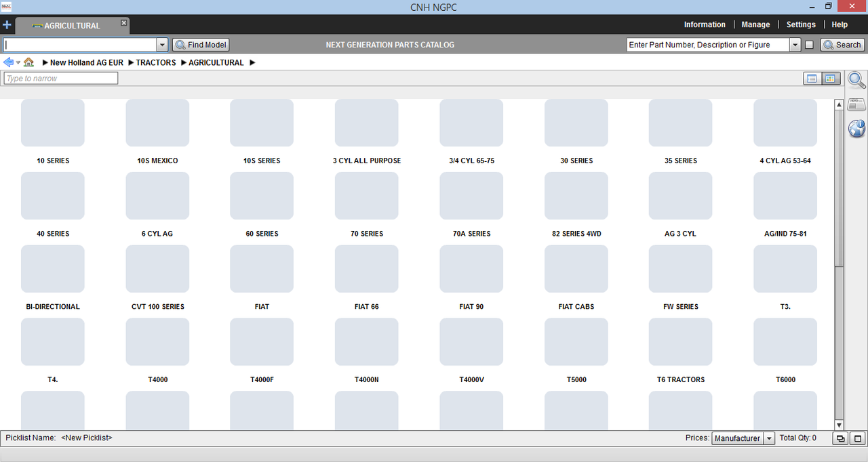The width and height of the screenshot is (868, 462).
Task: Select the T3. label
Action: [785, 307]
